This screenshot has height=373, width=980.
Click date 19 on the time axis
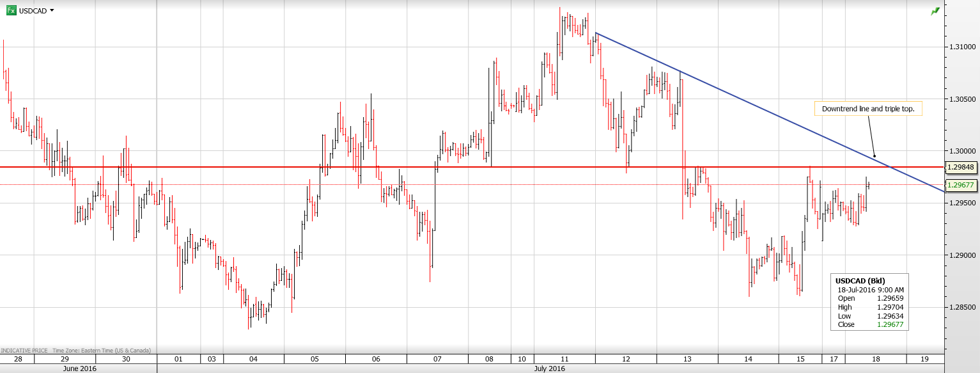click(x=924, y=359)
